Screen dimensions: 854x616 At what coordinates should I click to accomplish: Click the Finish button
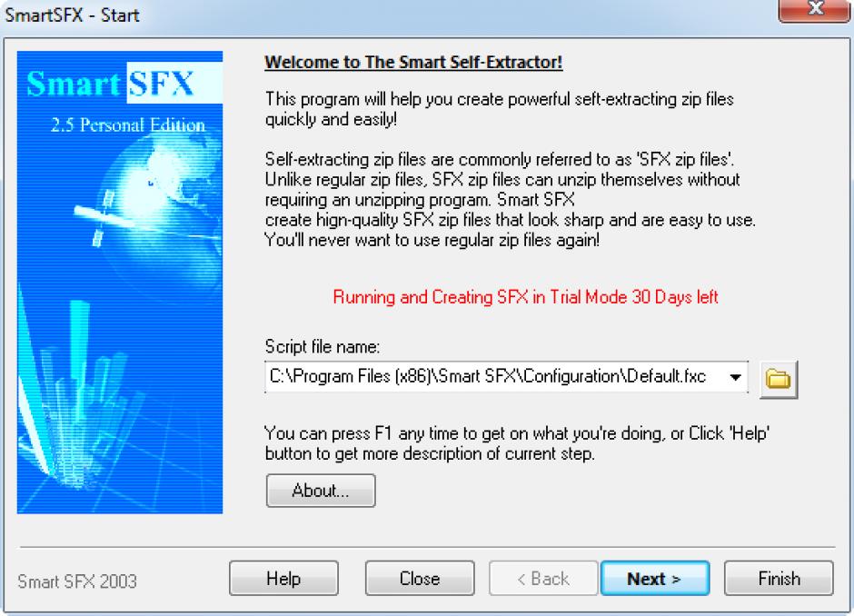[x=779, y=579]
